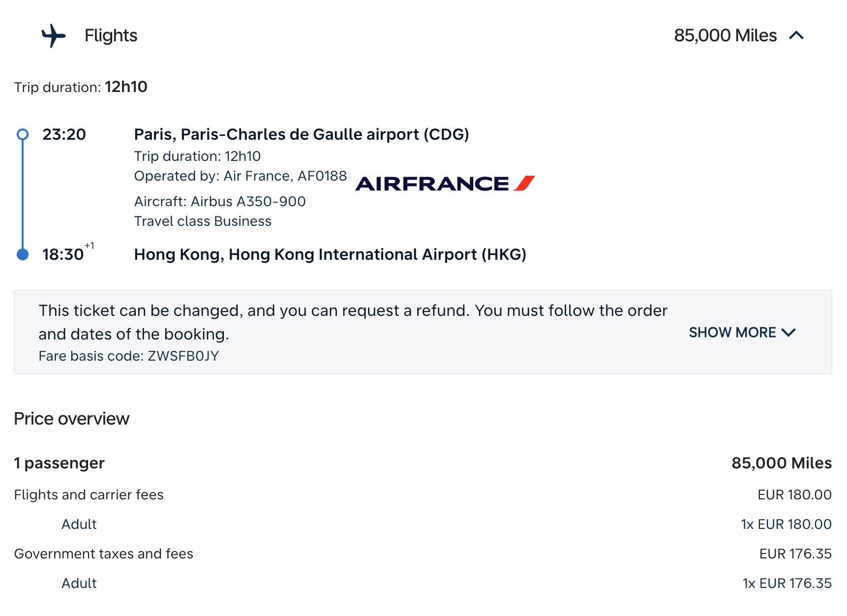Click the Hong Kong International Airport name
The height and width of the screenshot is (616, 847).
point(330,254)
